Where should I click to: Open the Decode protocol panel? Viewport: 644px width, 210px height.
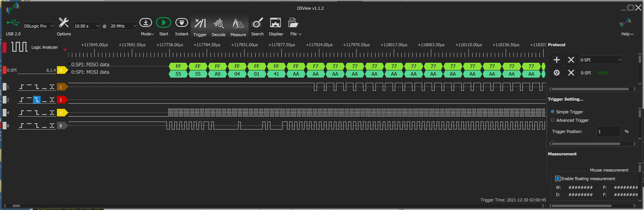pyautogui.click(x=219, y=27)
